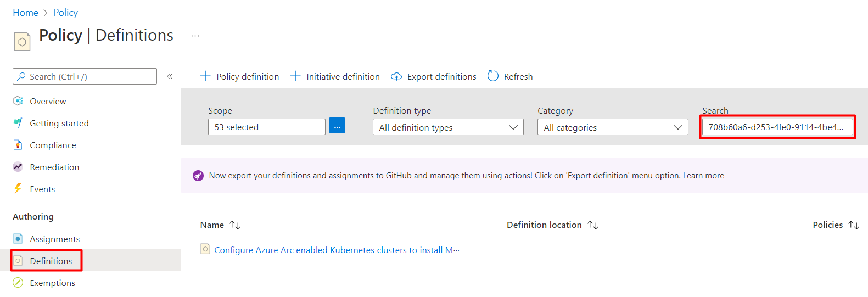Open the Compliance page icon

pyautogui.click(x=18, y=145)
